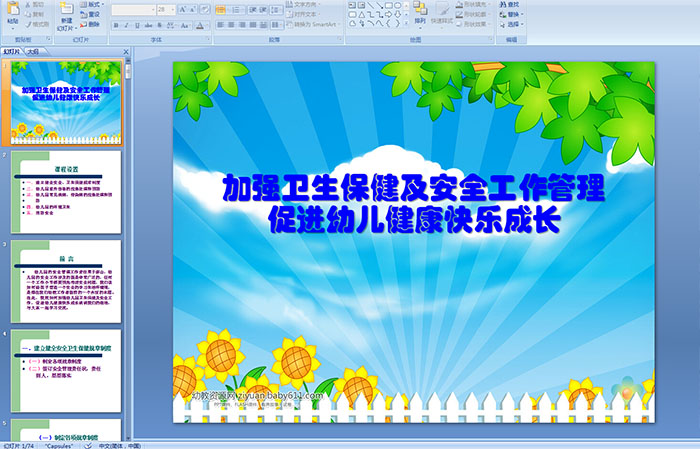This screenshot has height=449, width=700.
Task: Open the Font group dialog launcher
Action: point(208,39)
